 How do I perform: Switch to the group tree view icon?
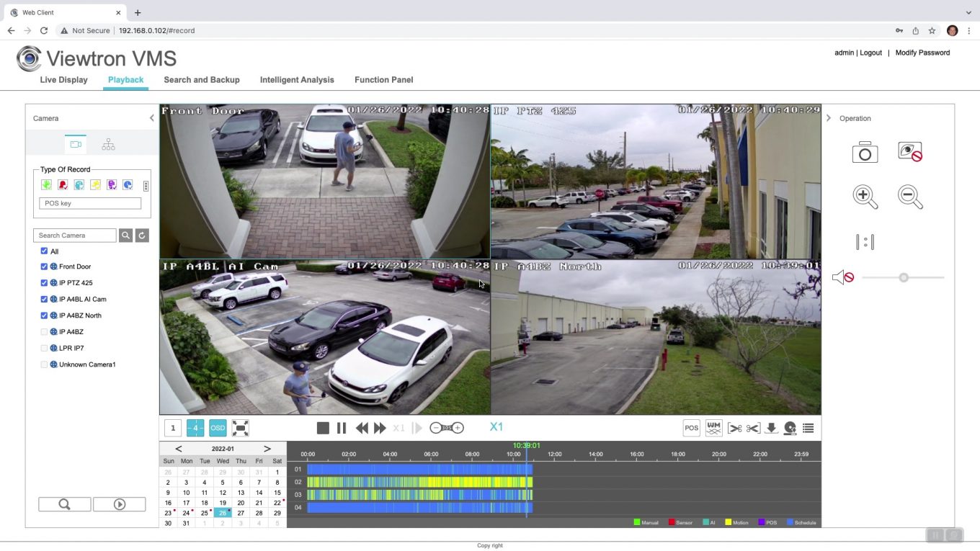(x=108, y=145)
